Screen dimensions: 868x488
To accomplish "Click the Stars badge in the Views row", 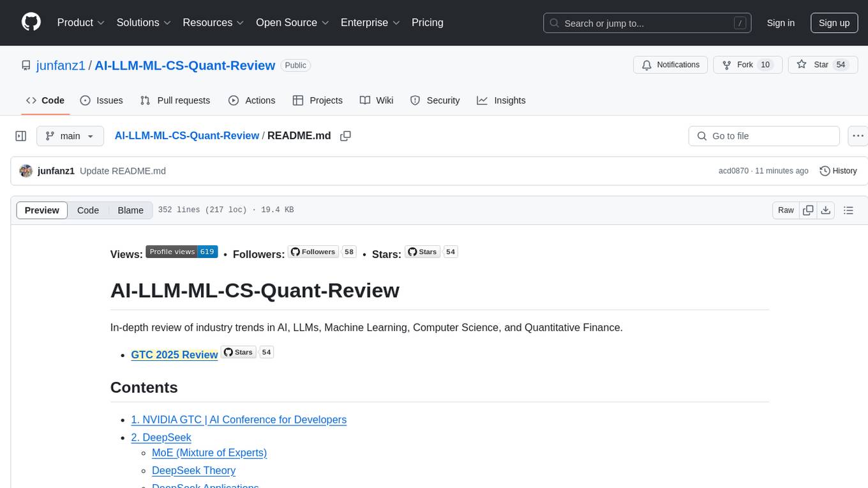I will pos(431,252).
